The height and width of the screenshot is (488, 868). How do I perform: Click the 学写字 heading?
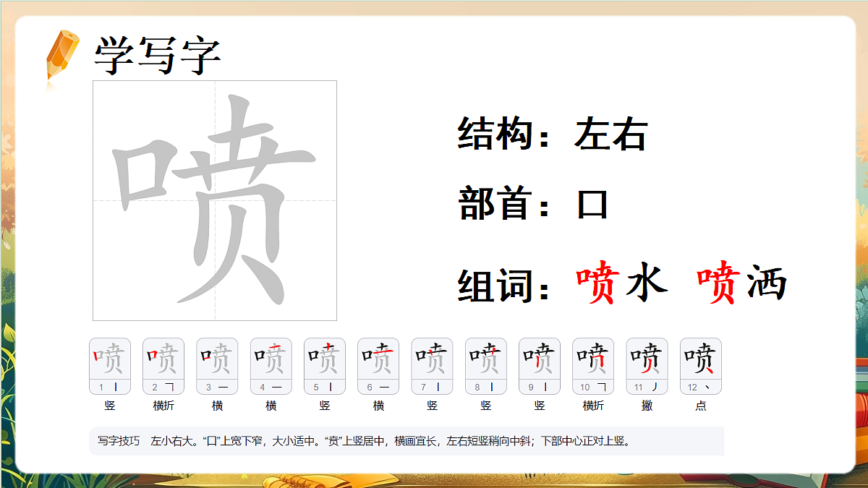click(x=157, y=55)
